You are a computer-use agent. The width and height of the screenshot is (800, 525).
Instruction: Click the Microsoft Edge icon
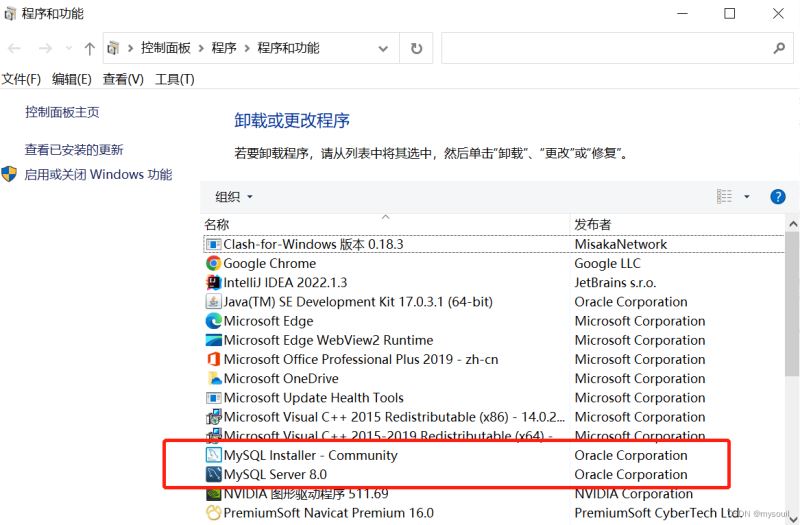[x=213, y=321]
